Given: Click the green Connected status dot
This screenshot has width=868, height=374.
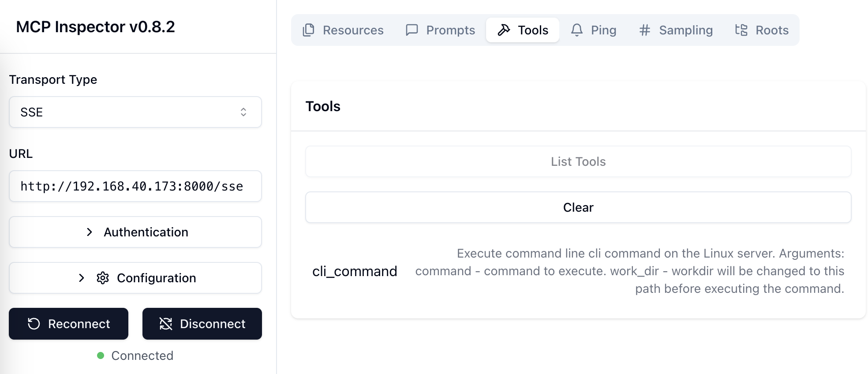Looking at the screenshot, I should [x=101, y=355].
